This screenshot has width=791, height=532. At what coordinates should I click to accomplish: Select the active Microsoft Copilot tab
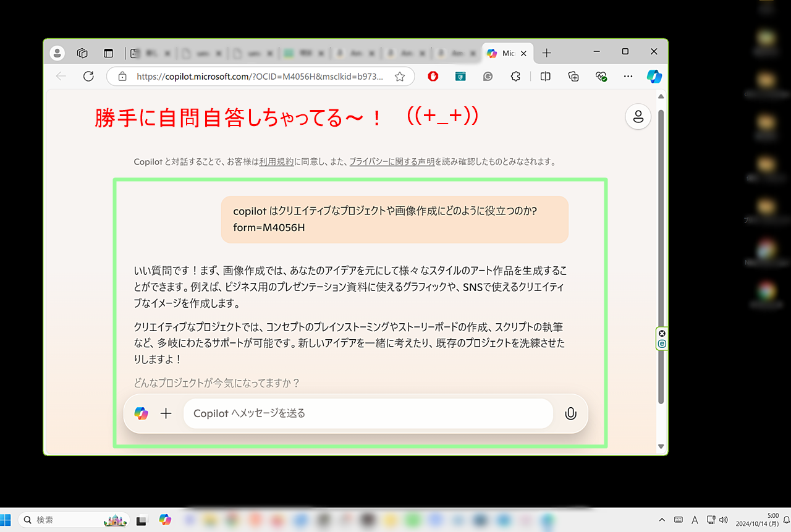point(507,54)
